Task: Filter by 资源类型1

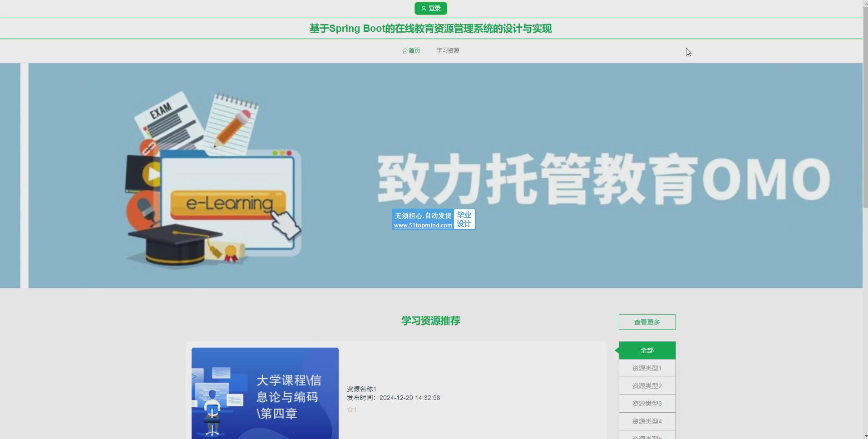Action: coord(647,368)
